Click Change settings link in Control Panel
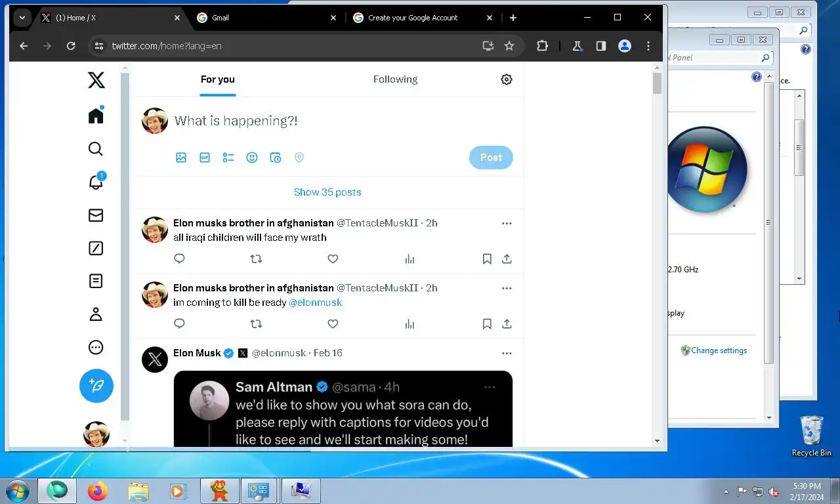840x504 pixels. 719,350
